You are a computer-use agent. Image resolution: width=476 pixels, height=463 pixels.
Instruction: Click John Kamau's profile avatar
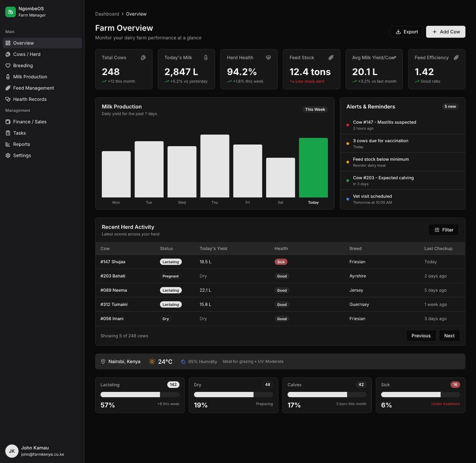point(12,451)
